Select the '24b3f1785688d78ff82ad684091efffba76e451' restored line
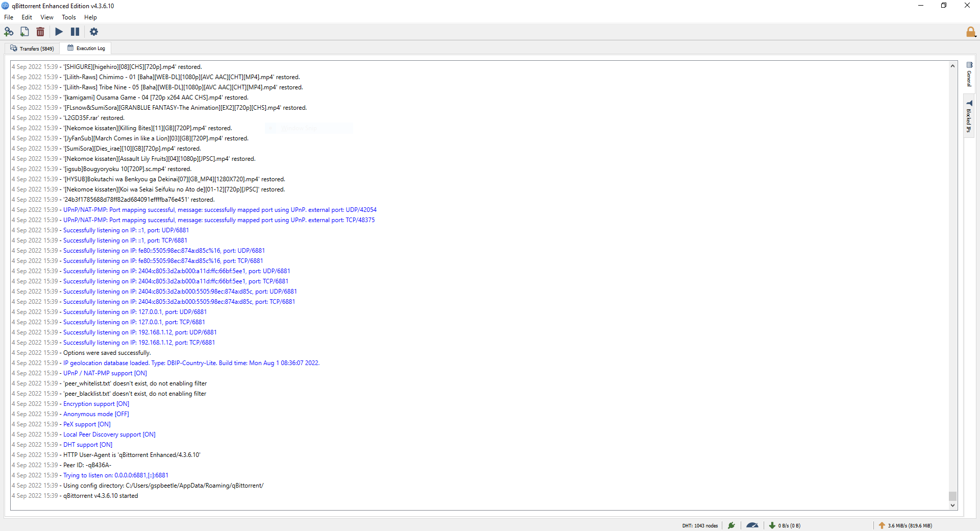The width and height of the screenshot is (980, 531). (x=113, y=200)
